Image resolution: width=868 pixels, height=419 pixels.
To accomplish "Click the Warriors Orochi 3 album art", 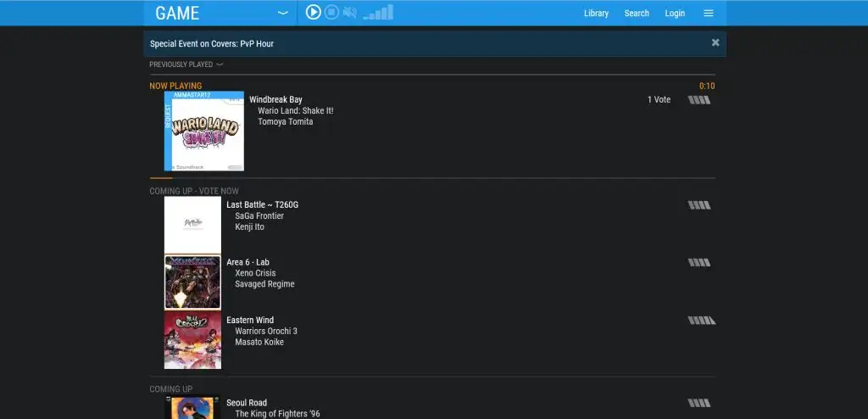I will pos(192,340).
